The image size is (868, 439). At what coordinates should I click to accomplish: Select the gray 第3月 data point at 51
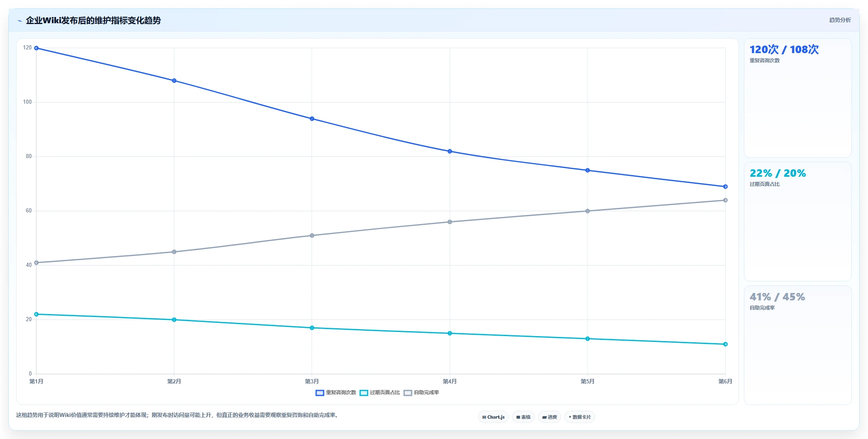pos(312,236)
